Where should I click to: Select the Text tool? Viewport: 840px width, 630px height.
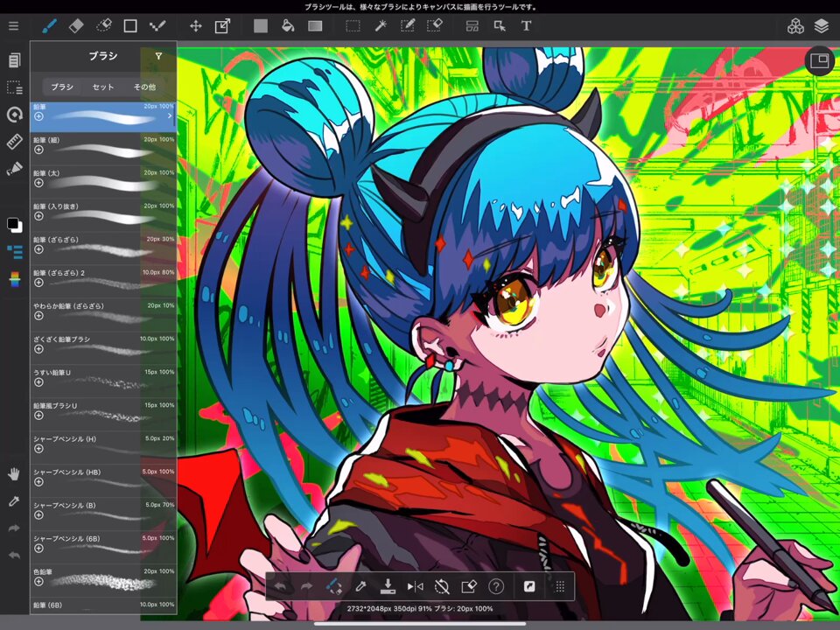tap(526, 25)
